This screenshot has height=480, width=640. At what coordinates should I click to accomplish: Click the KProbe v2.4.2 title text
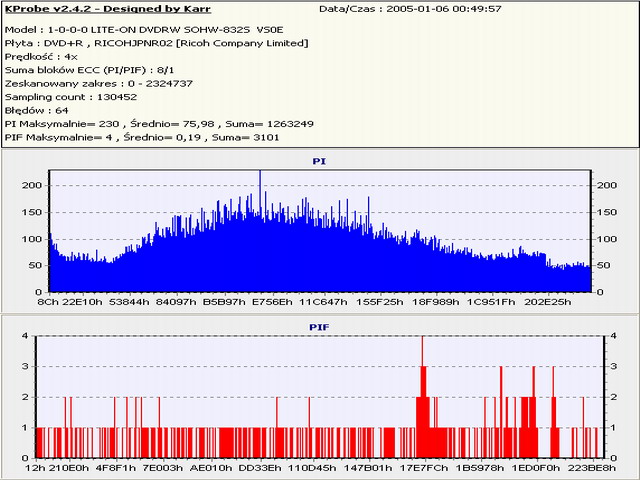(x=108, y=9)
